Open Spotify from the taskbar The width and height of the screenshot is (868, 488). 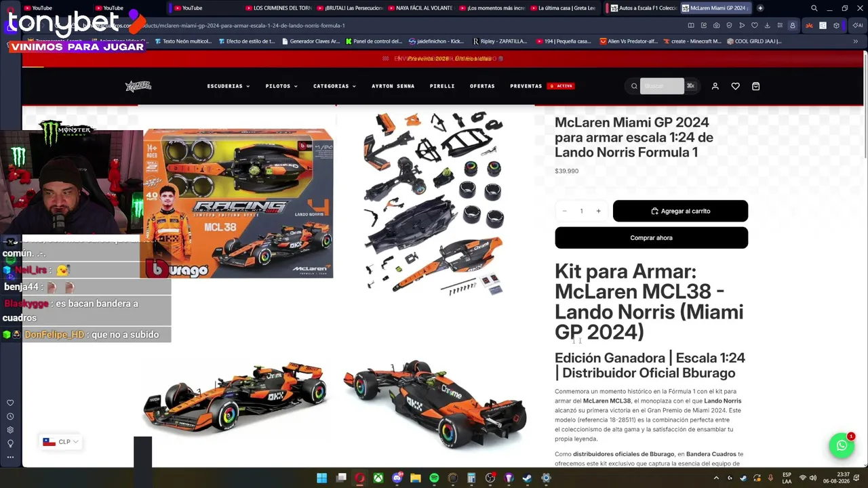434,478
